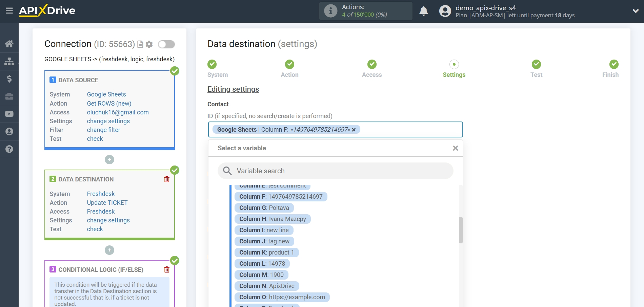Expand the account dropdown chevron
This screenshot has width=644, height=307.
[636, 11]
